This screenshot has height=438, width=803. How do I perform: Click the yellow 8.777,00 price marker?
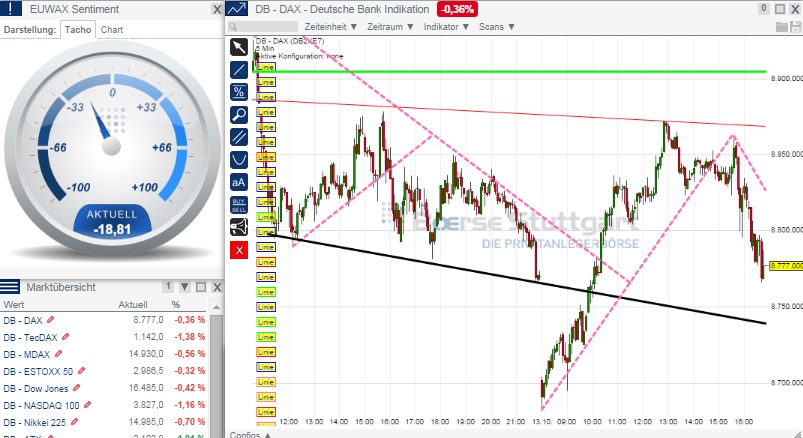tap(786, 265)
